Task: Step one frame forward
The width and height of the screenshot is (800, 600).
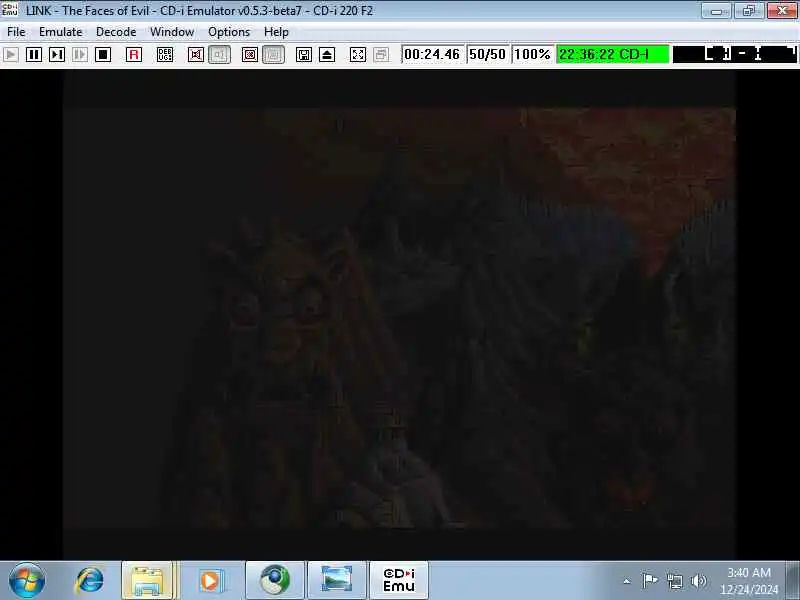Action: click(x=57, y=55)
